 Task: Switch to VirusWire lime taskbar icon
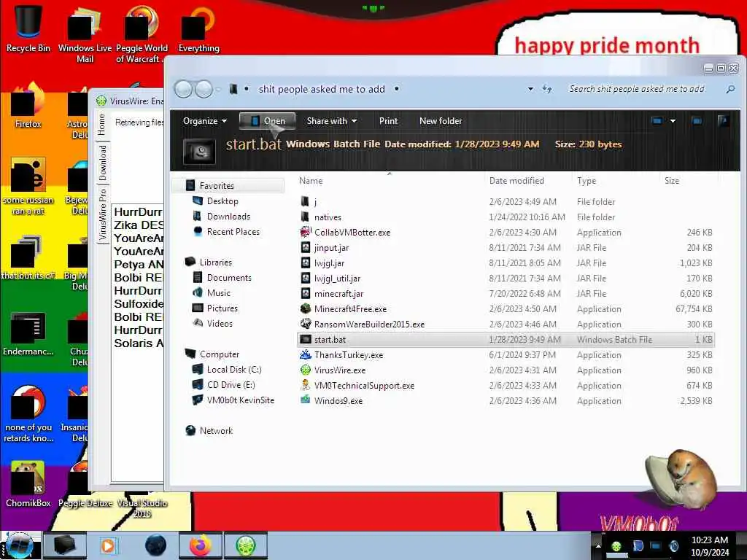click(x=246, y=545)
